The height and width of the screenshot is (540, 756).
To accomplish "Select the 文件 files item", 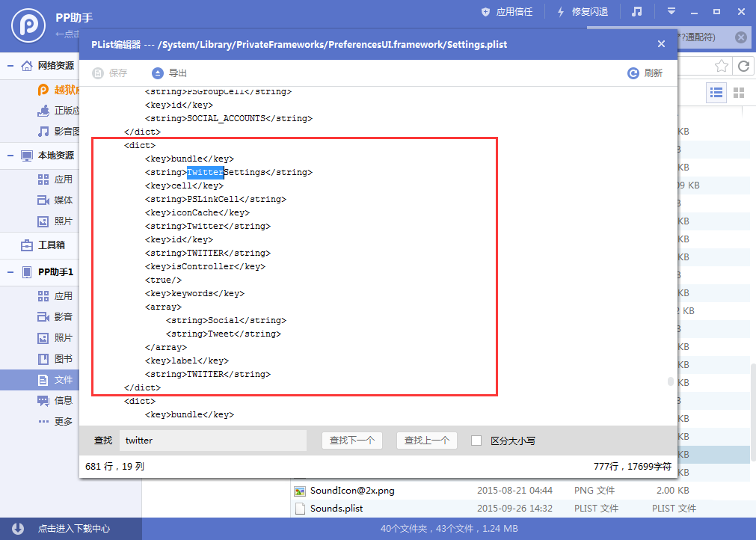I will 40,380.
